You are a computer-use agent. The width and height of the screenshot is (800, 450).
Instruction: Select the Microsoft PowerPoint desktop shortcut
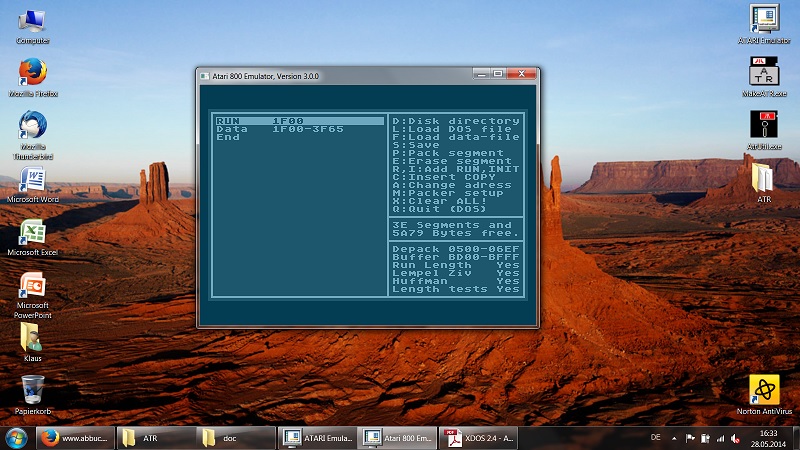click(x=33, y=295)
